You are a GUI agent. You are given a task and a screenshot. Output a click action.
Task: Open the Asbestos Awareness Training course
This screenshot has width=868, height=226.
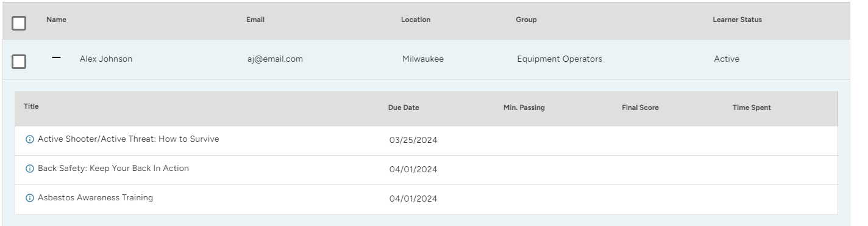pyautogui.click(x=96, y=198)
